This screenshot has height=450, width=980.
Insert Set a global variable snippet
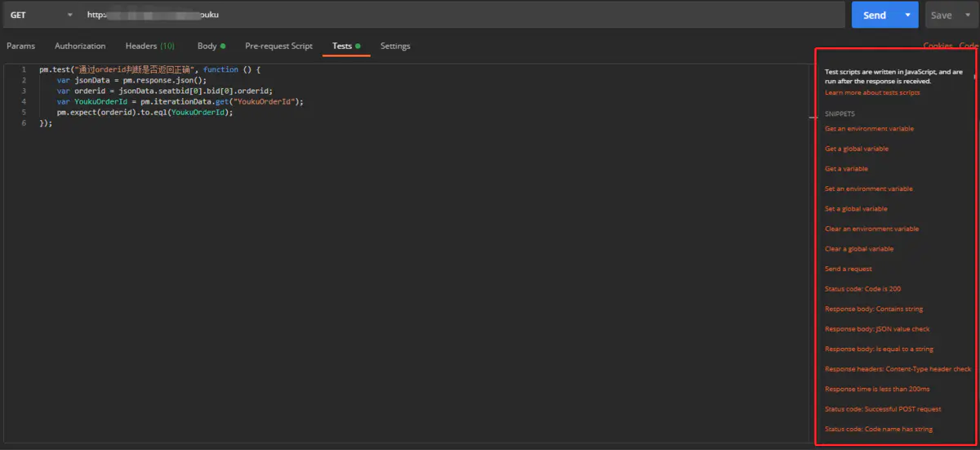click(x=856, y=209)
